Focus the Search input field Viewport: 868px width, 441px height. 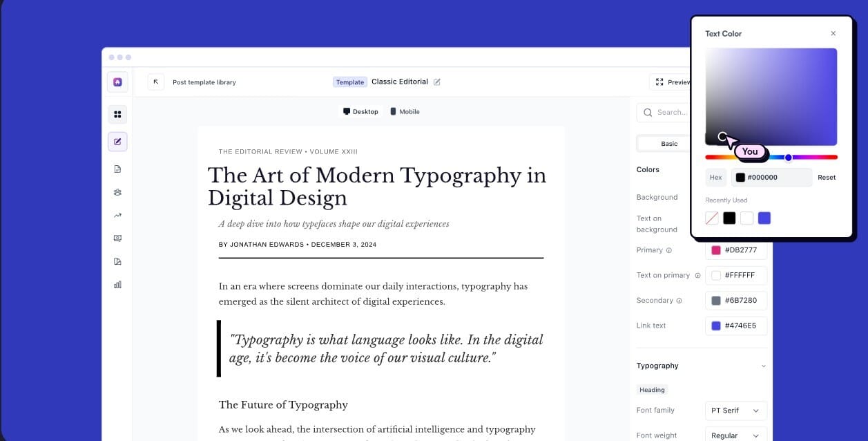click(x=665, y=112)
